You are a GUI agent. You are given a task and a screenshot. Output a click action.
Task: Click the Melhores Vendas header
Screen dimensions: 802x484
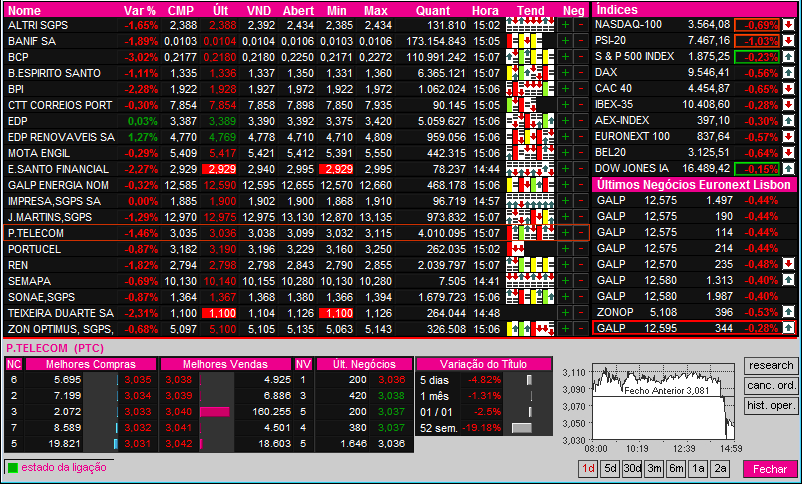pos(225,364)
